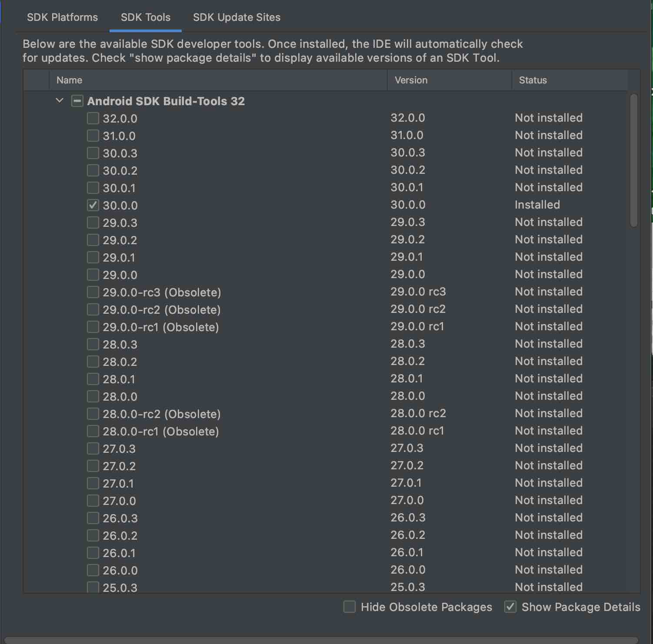Click the 31.0.0 version cell
653x644 pixels.
[407, 135]
